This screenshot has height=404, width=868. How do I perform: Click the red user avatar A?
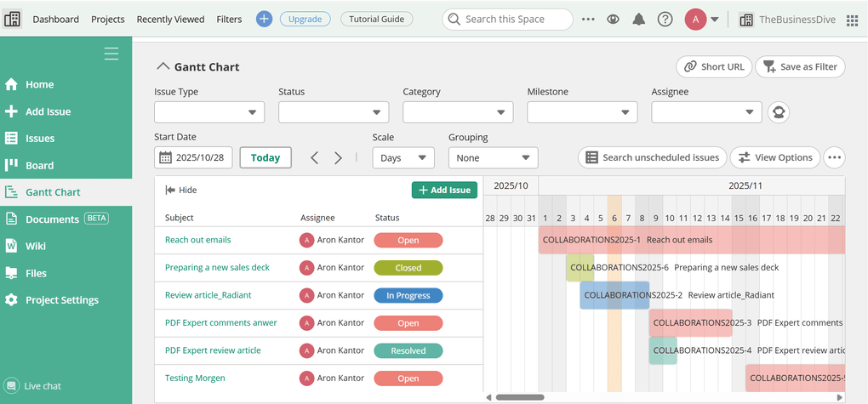point(696,20)
